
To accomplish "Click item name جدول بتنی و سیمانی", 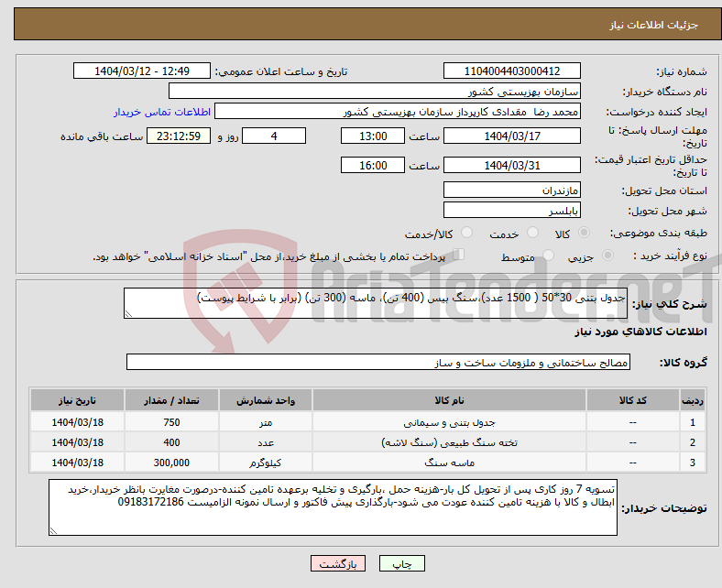I will tap(449, 422).
